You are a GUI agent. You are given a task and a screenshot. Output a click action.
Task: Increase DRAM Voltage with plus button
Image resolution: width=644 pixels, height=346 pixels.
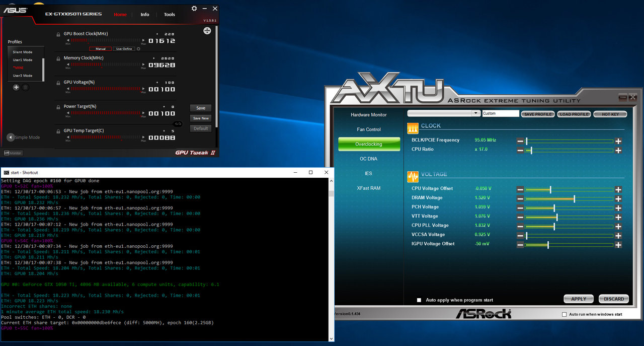(x=618, y=198)
